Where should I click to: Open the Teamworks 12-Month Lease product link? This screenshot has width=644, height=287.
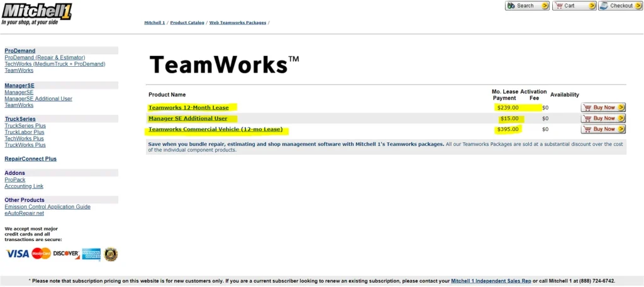pyautogui.click(x=188, y=108)
